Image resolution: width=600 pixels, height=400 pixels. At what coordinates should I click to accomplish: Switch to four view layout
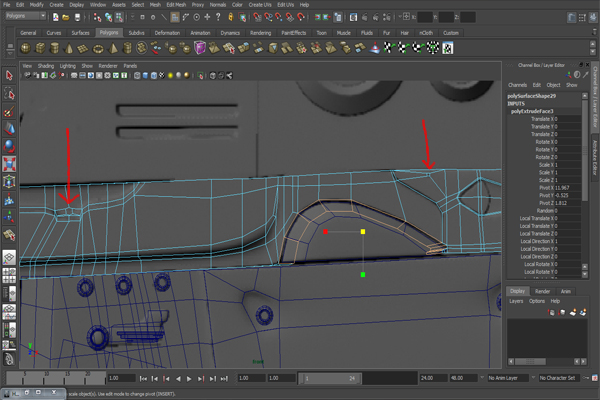point(9,275)
